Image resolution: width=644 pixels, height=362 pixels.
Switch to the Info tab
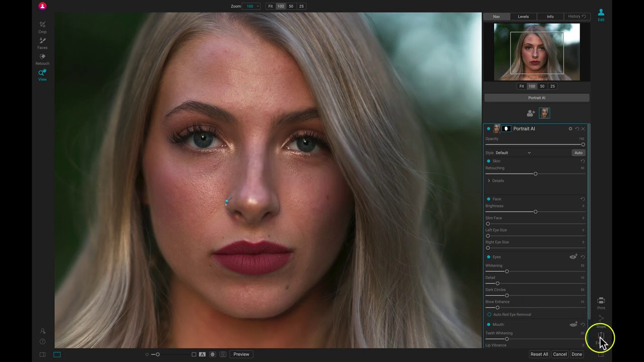(550, 17)
